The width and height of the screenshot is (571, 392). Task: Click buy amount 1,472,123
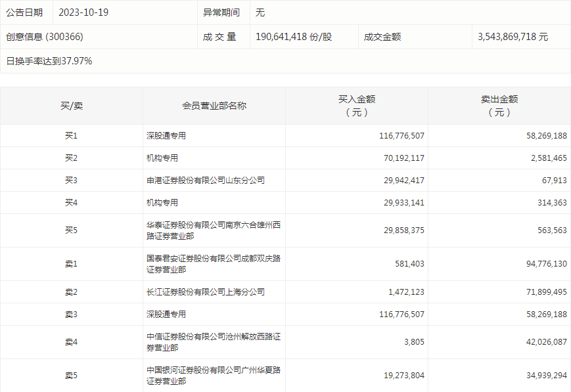(x=406, y=292)
